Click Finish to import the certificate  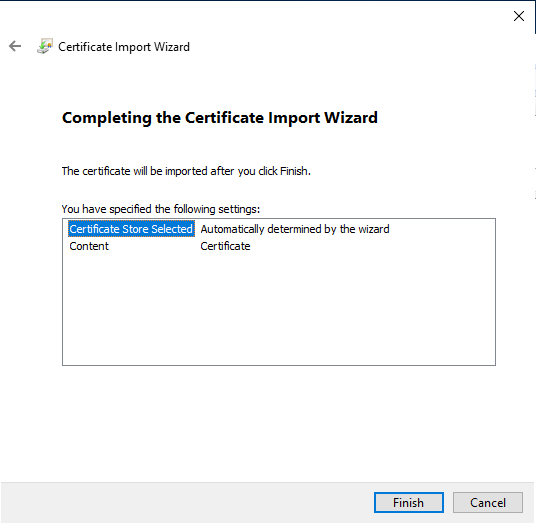(408, 502)
